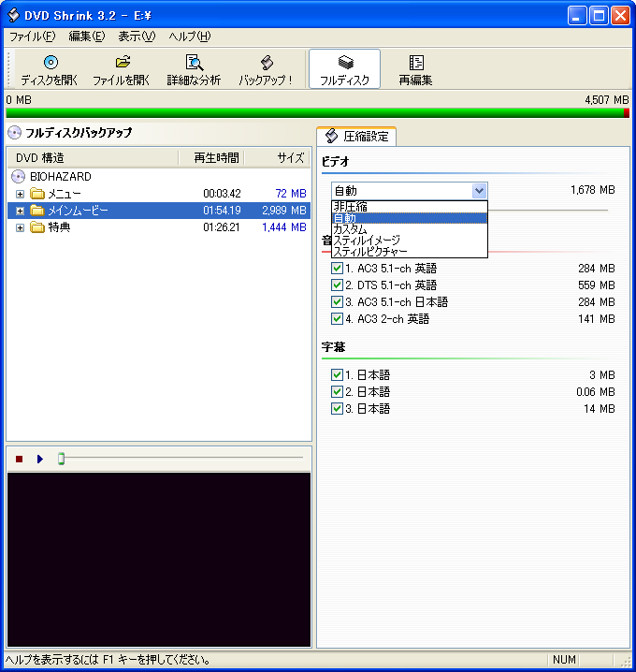Maximize the DVD Shrink window
Screen dimensions: 636x672
(x=599, y=16)
